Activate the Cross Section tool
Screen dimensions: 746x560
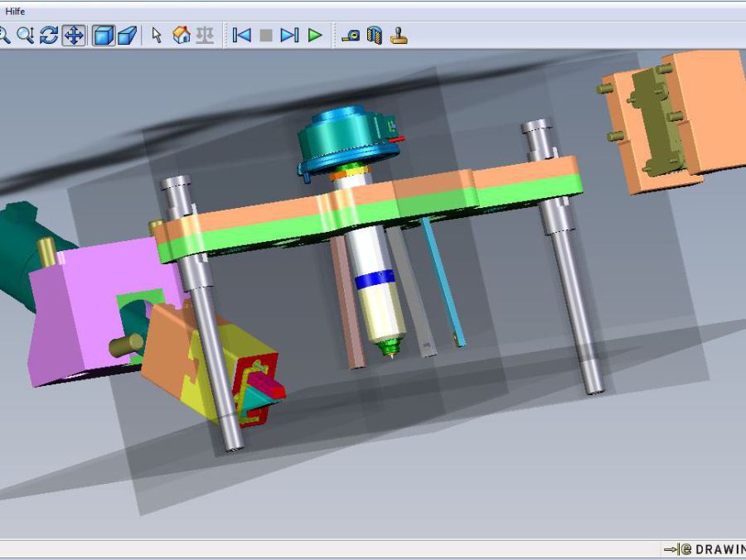pyautogui.click(x=375, y=36)
